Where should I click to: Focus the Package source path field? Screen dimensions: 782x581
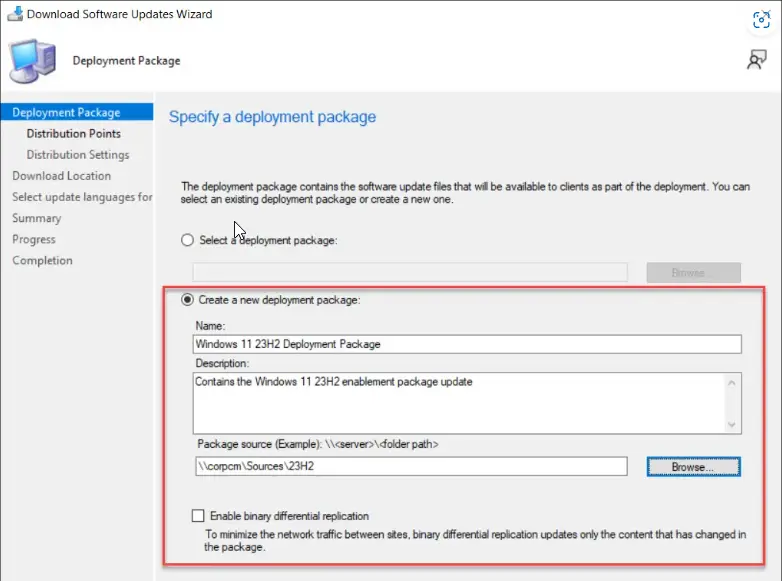pyautogui.click(x=410, y=466)
